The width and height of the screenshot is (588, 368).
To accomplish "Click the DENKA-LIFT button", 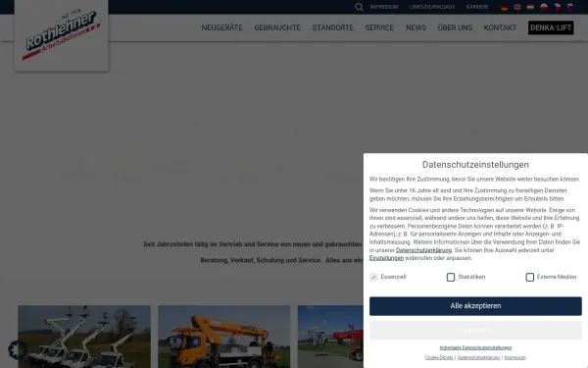I will click(551, 27).
